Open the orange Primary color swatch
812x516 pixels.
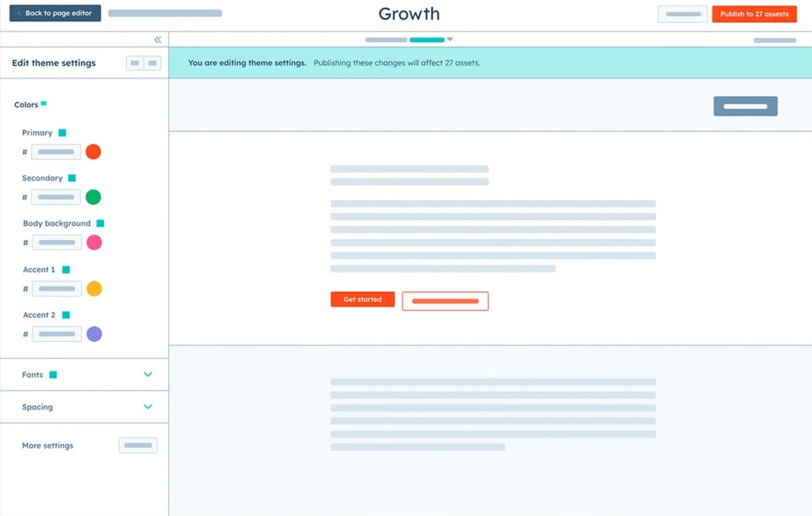coord(93,151)
